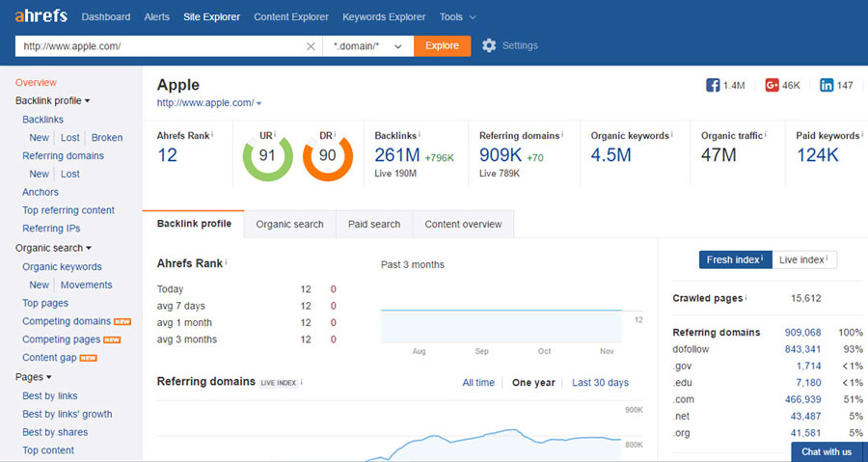Click the 466,939 .com count
The image size is (868, 462).
pos(802,399)
